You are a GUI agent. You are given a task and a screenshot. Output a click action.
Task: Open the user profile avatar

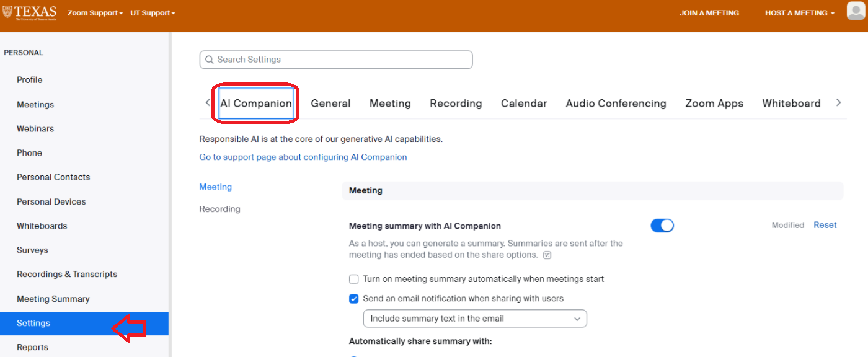tap(856, 12)
